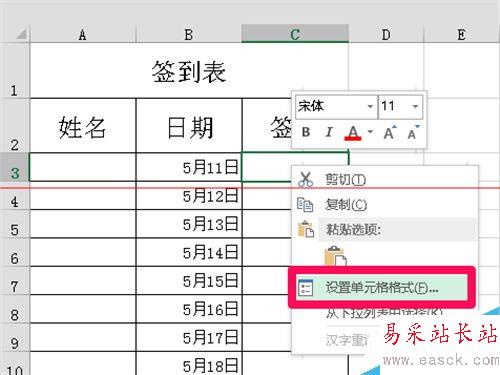Click the Italic button in mini toolbar
The image size is (500, 375).
pyautogui.click(x=329, y=132)
